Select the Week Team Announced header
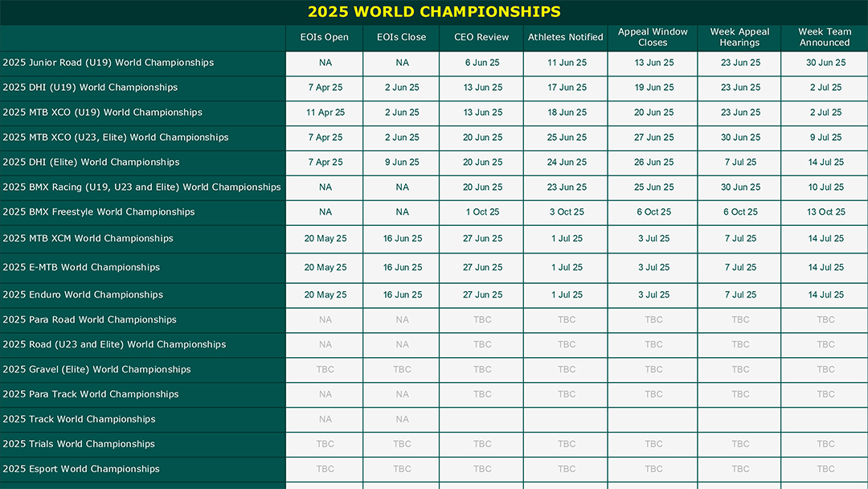 825,38
